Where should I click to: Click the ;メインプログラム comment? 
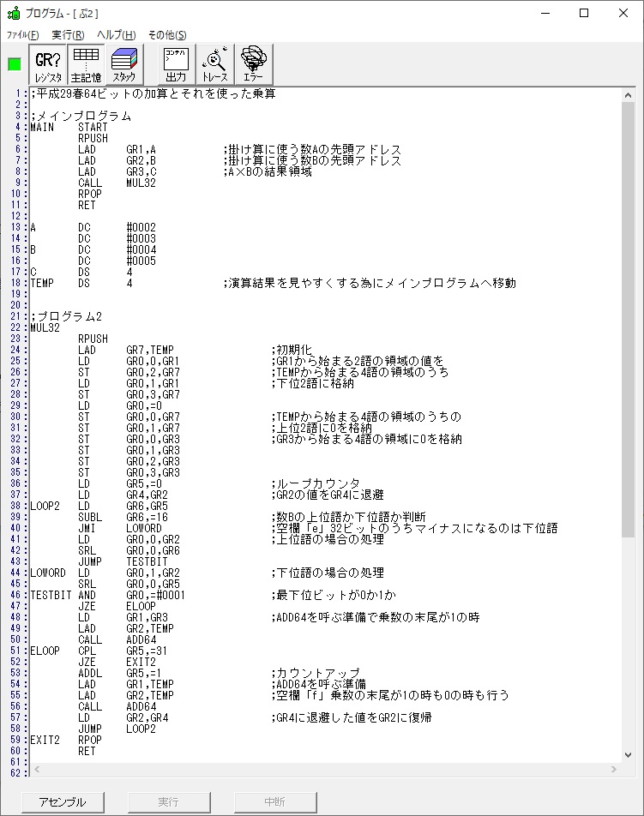click(81, 116)
